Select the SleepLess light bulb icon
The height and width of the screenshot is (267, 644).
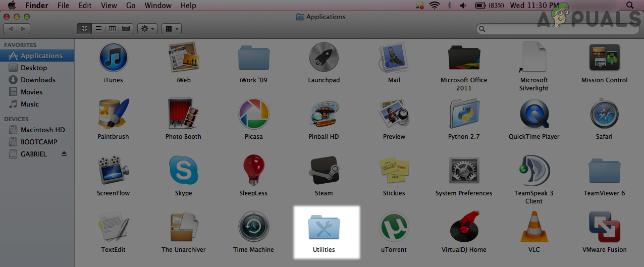[253, 171]
